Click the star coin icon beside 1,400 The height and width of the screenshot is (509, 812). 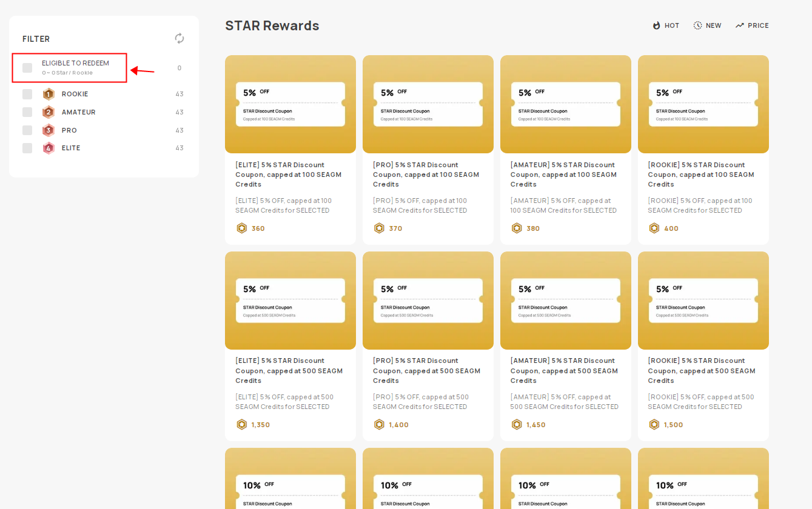click(380, 424)
